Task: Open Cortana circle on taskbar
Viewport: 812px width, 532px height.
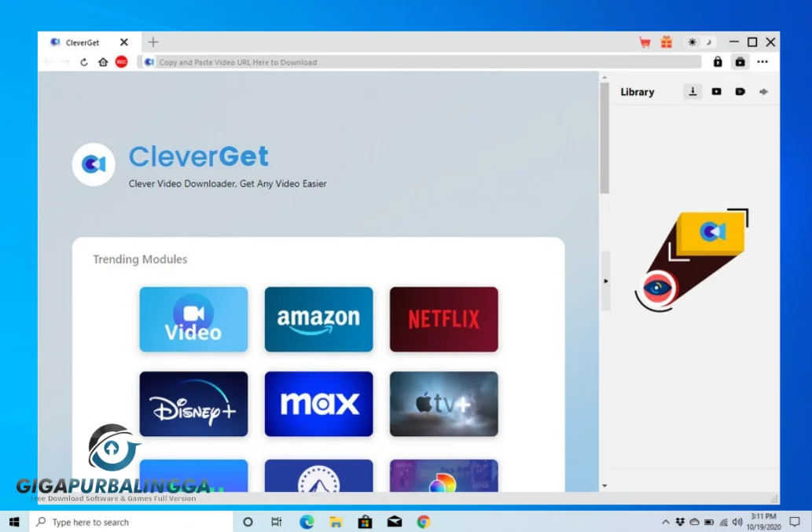Action: pyautogui.click(x=248, y=522)
